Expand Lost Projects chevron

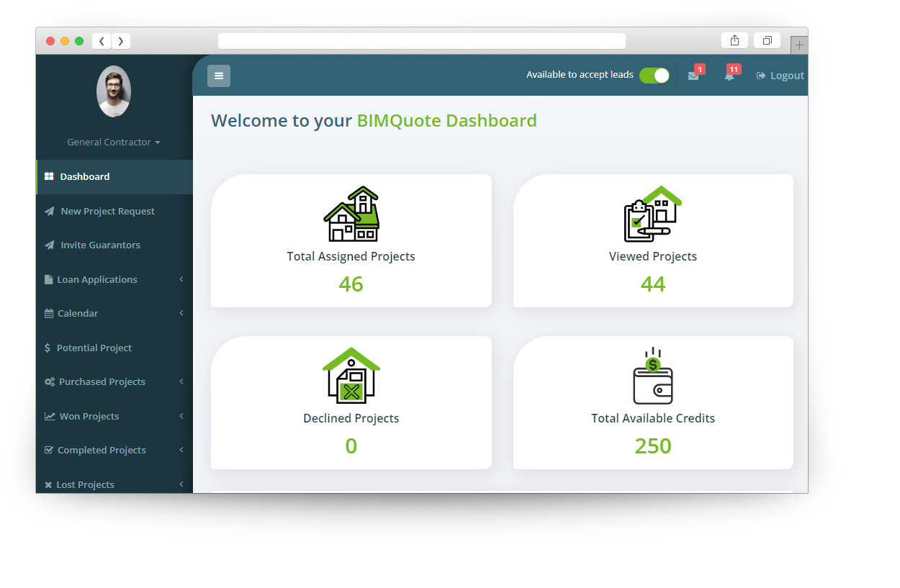pyautogui.click(x=181, y=484)
